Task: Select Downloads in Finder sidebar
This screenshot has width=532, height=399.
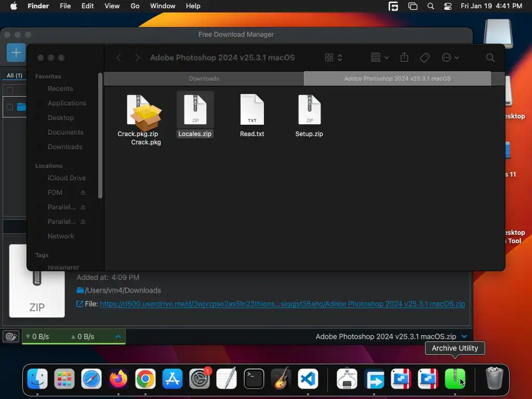Action: 65,147
